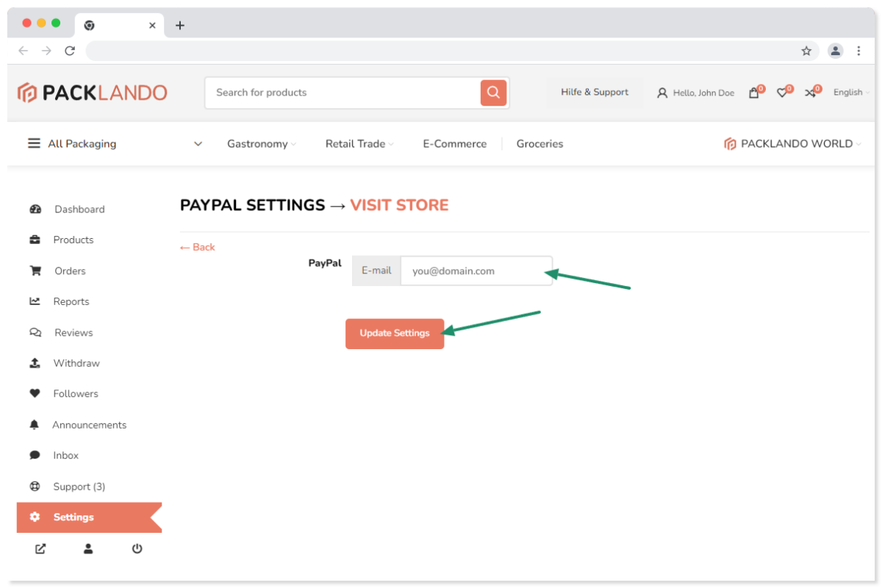Screen dimensions: 882x588
Task: Click the Inbox speech bubble icon
Action: [35, 455]
